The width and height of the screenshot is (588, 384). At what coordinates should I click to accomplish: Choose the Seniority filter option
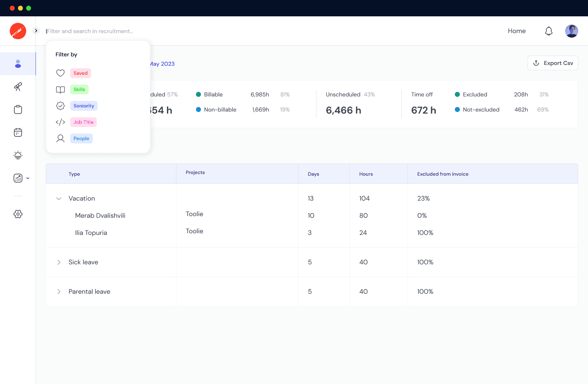84,106
